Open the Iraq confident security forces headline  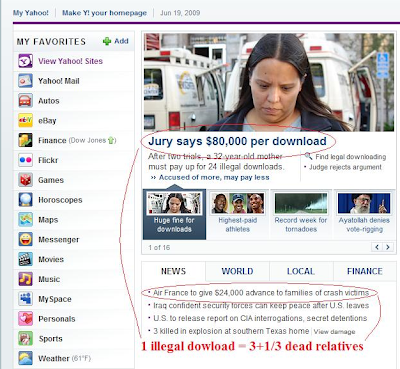click(x=261, y=306)
